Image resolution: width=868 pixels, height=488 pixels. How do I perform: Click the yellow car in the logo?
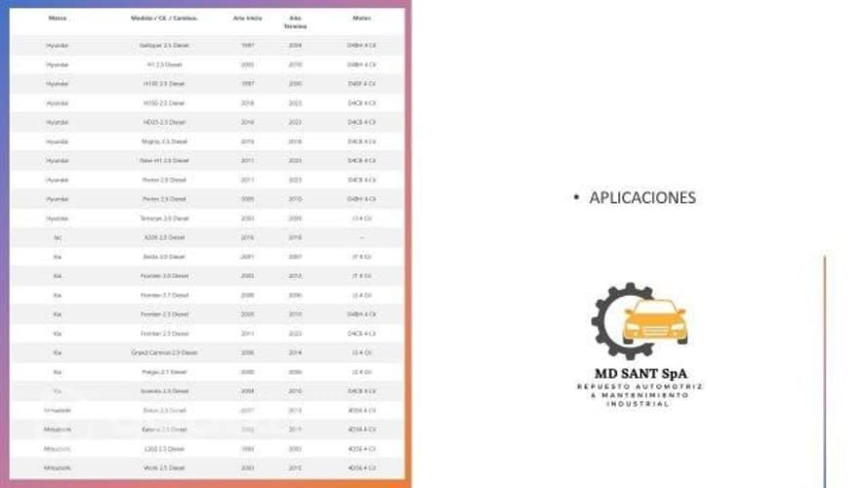pos(654,321)
